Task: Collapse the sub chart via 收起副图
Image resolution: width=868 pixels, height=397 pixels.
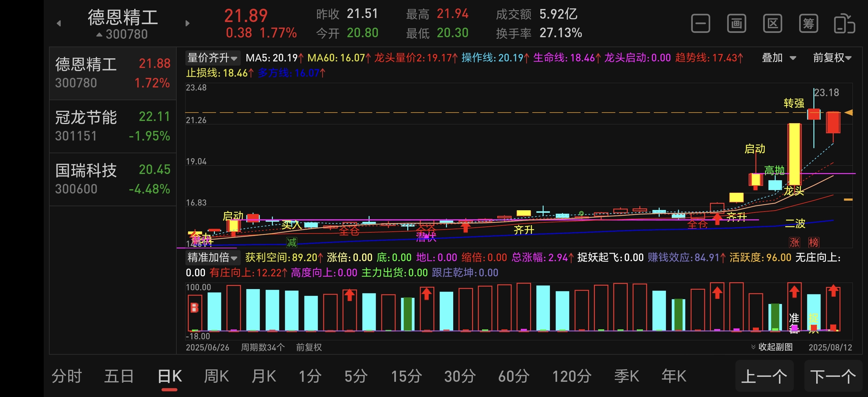Action: (772, 347)
